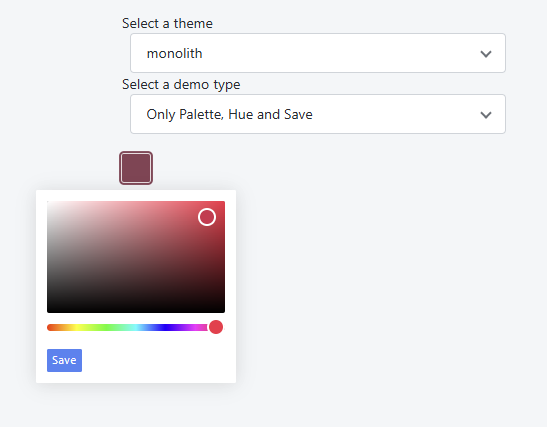
Task: Click the Save button in the color picker
Action: tap(65, 360)
